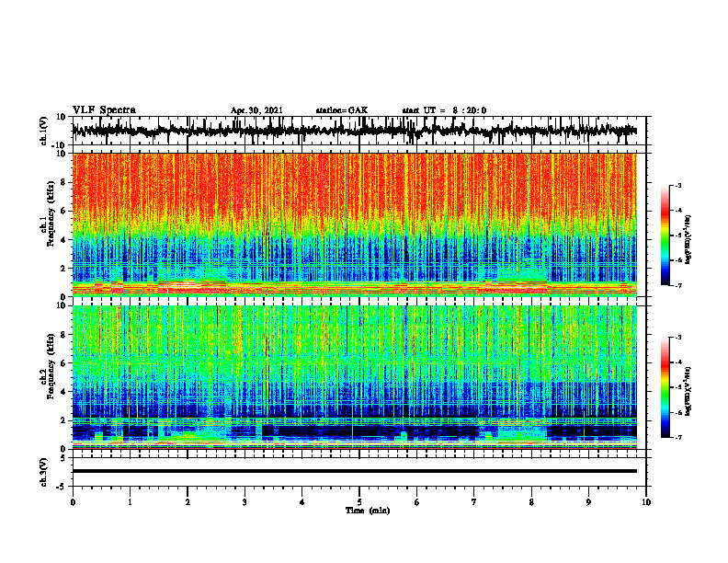Click time axis tick label "3"
This screenshot has height=563, width=728.
245,502
